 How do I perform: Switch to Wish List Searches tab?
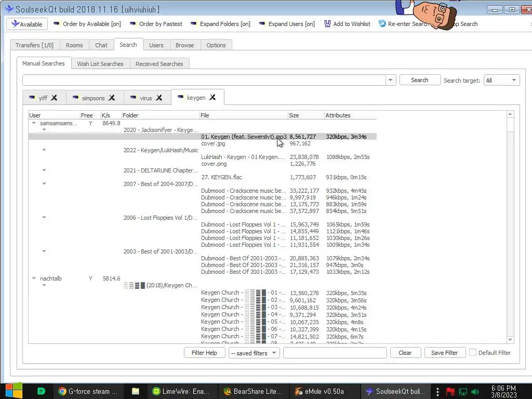(100, 64)
